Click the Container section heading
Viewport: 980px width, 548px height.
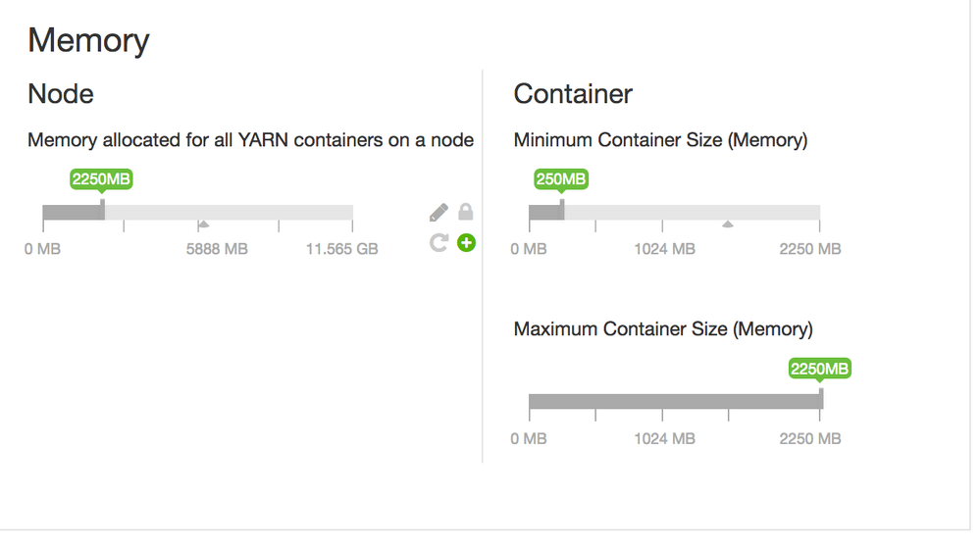click(573, 94)
